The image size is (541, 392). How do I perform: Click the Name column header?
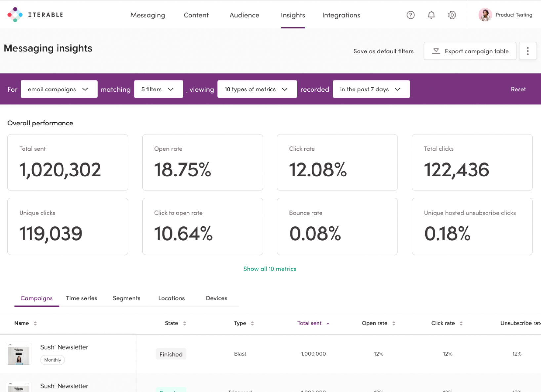pyautogui.click(x=21, y=323)
